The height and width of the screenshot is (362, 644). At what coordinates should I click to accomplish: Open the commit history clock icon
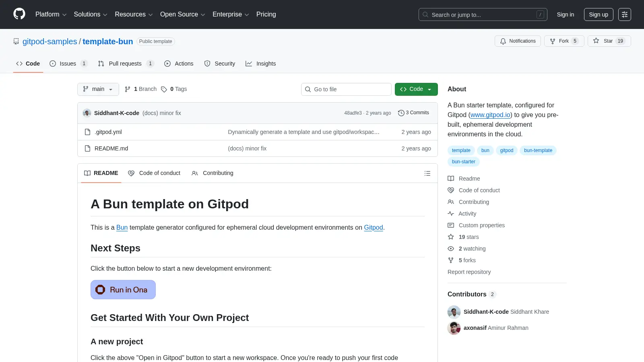pyautogui.click(x=401, y=113)
